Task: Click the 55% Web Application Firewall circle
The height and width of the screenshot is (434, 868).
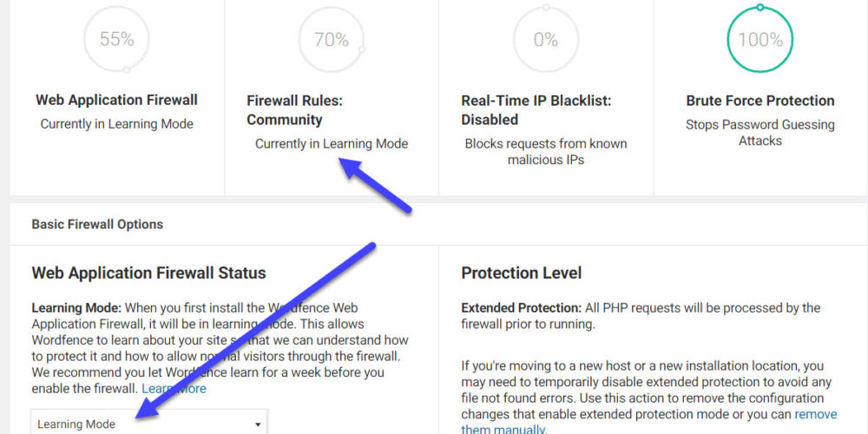Action: click(x=116, y=39)
